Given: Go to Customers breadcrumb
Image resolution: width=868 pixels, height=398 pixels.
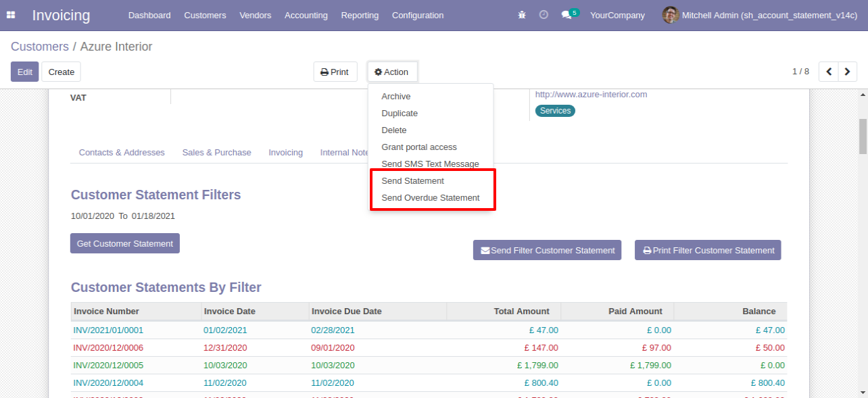Looking at the screenshot, I should click(40, 47).
